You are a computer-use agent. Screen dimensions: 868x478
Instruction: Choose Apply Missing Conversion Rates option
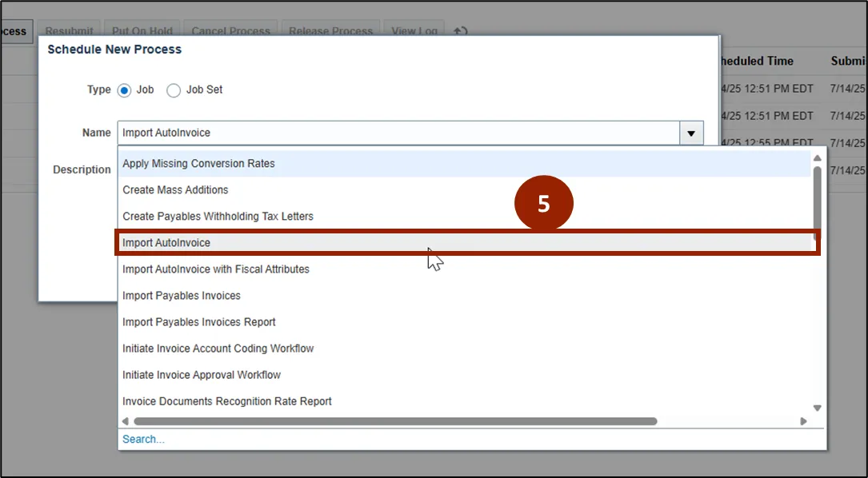point(198,164)
